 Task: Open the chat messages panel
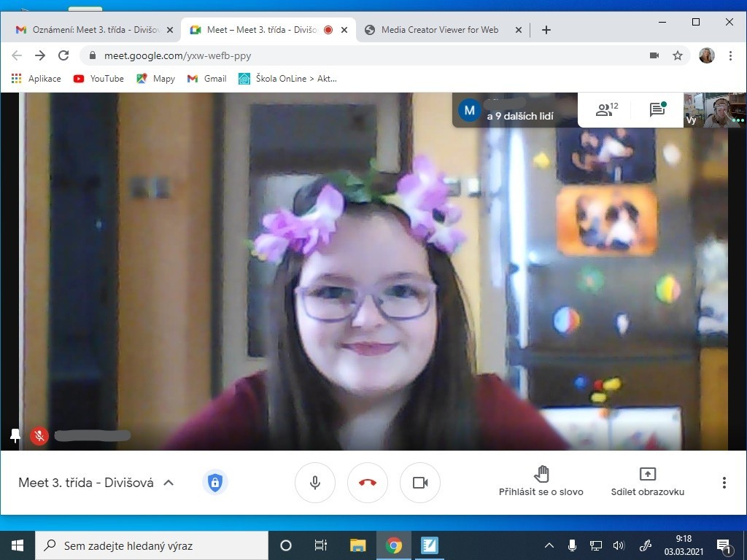657,110
